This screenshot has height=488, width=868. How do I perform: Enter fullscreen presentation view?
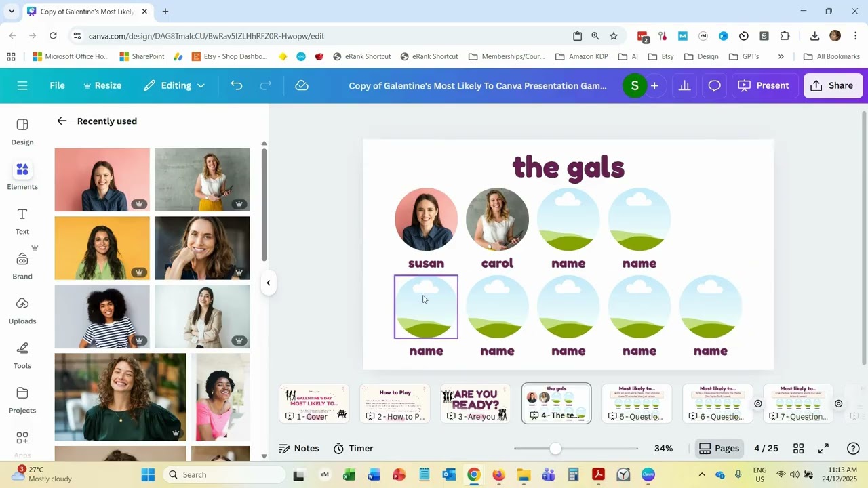pyautogui.click(x=823, y=448)
